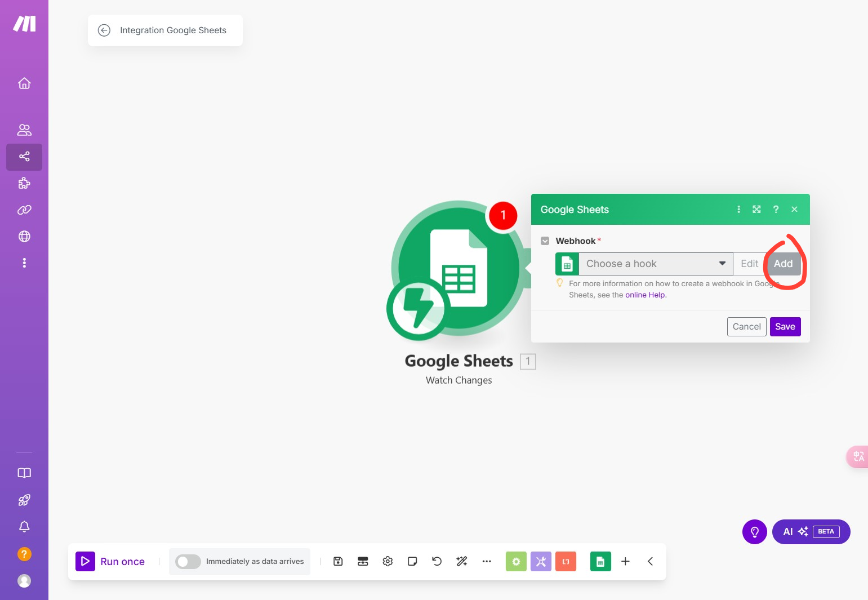This screenshot has height=600, width=868.
Task: Click the Auto-align magic wand icon
Action: (462, 561)
